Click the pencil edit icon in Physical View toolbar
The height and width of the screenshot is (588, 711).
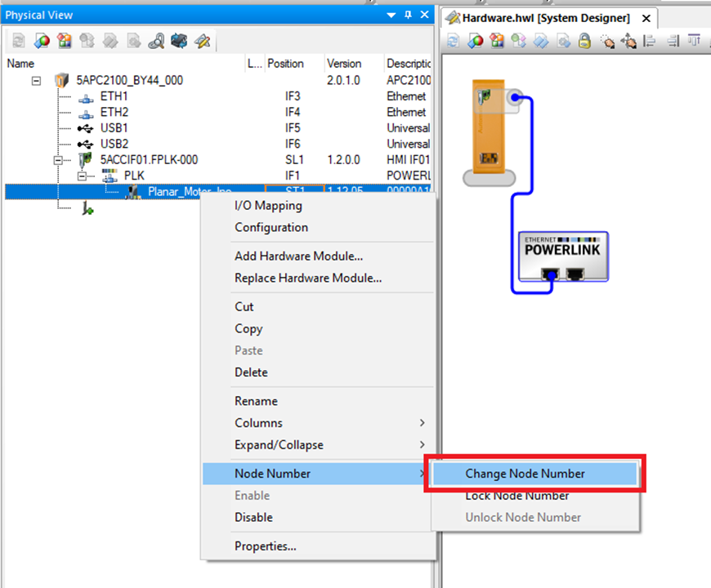[x=201, y=41]
